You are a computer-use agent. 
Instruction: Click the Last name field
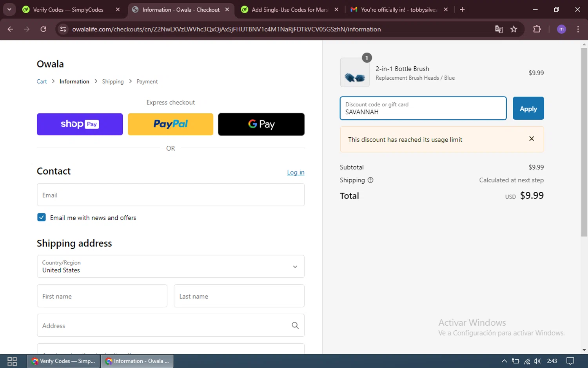(x=239, y=296)
